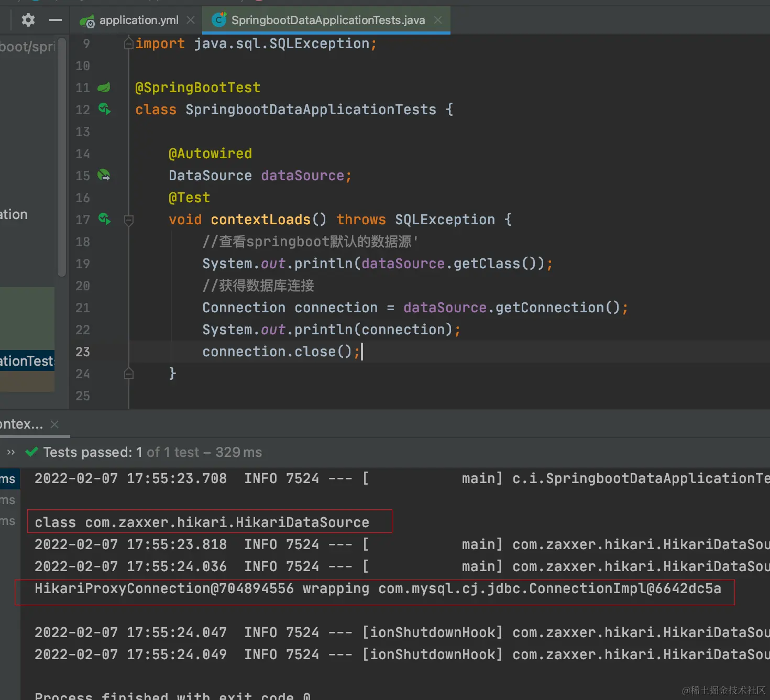Close the SpringbootDataApplicationTests.java tab

438,20
